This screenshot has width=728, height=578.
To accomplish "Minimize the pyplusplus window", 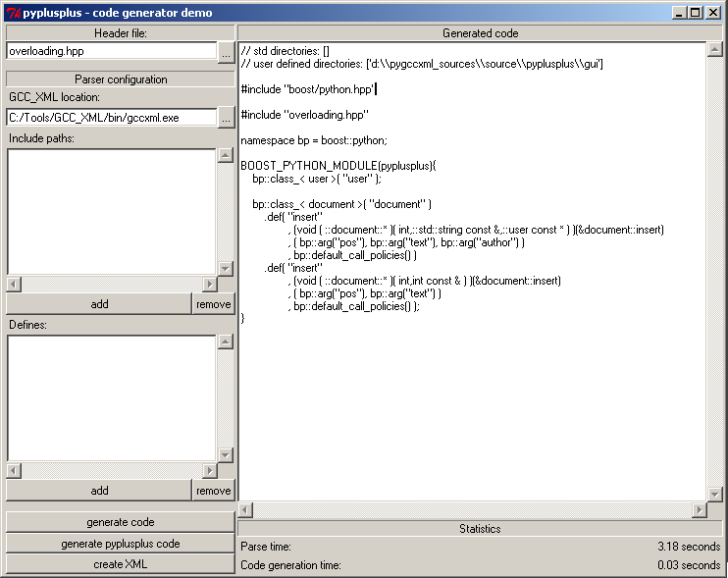I will 679,13.
